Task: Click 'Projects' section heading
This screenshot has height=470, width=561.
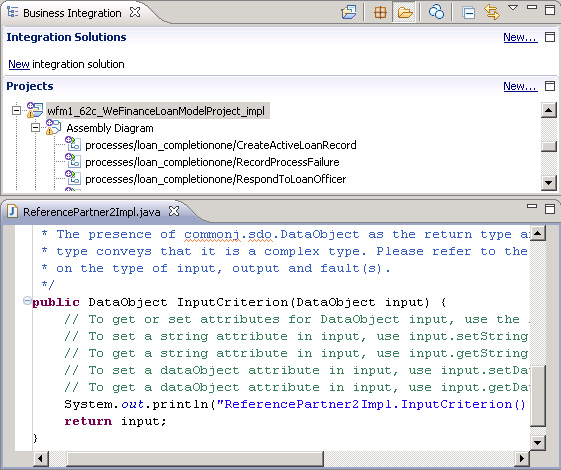Action: 30,86
